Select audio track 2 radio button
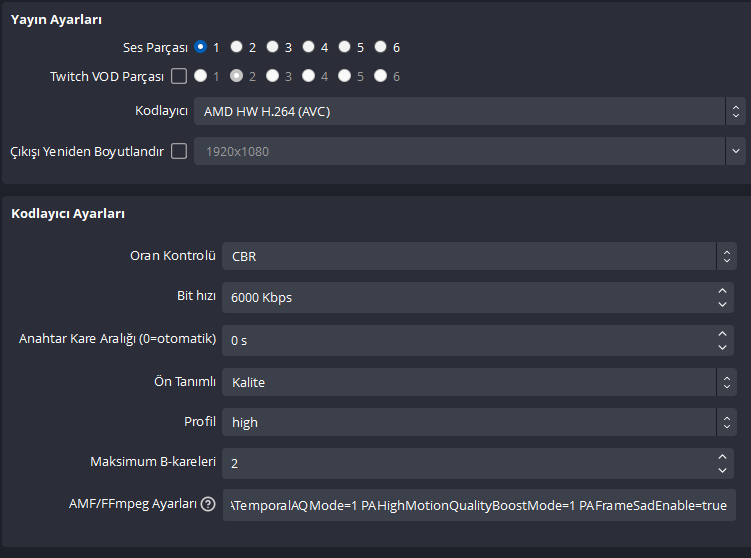Viewport: 751px width, 558px height. 236,47
